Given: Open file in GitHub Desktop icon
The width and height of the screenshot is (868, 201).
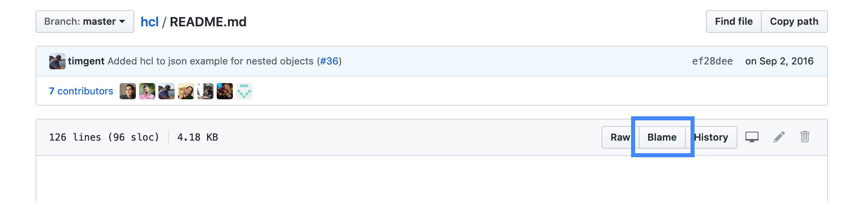Looking at the screenshot, I should 752,137.
